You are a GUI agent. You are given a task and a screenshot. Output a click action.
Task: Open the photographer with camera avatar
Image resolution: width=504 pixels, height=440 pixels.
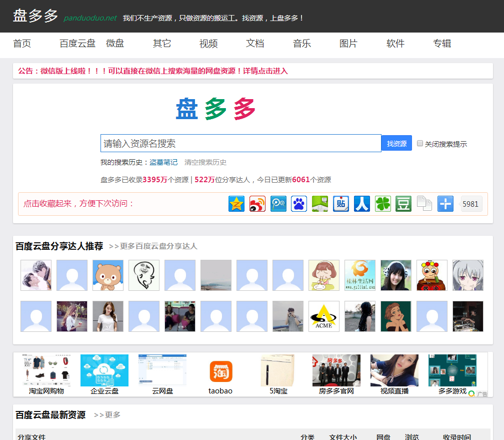click(x=288, y=316)
